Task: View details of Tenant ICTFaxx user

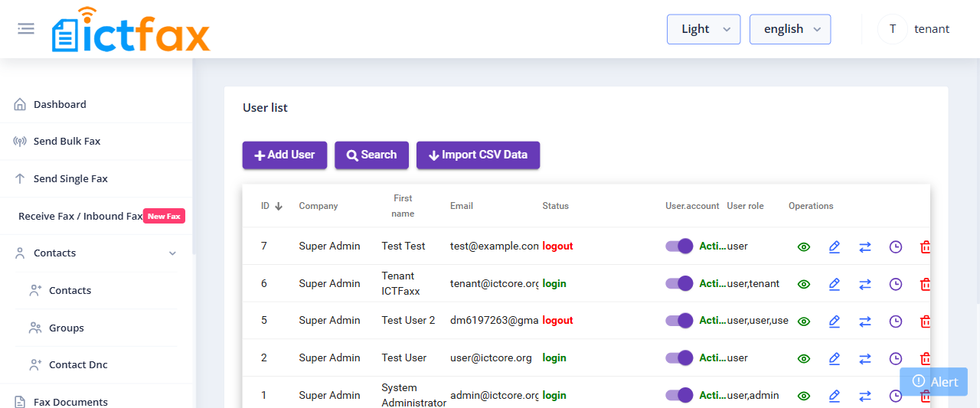Action: (804, 284)
